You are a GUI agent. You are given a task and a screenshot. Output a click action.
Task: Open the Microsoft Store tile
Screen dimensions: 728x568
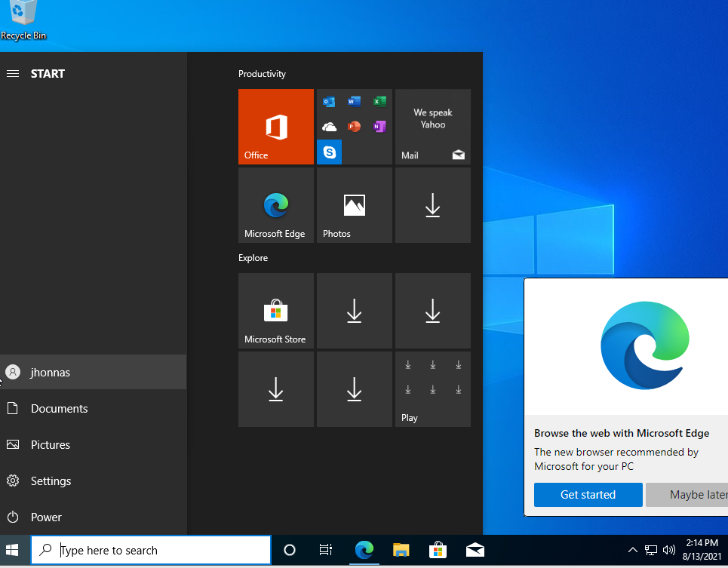coord(276,311)
